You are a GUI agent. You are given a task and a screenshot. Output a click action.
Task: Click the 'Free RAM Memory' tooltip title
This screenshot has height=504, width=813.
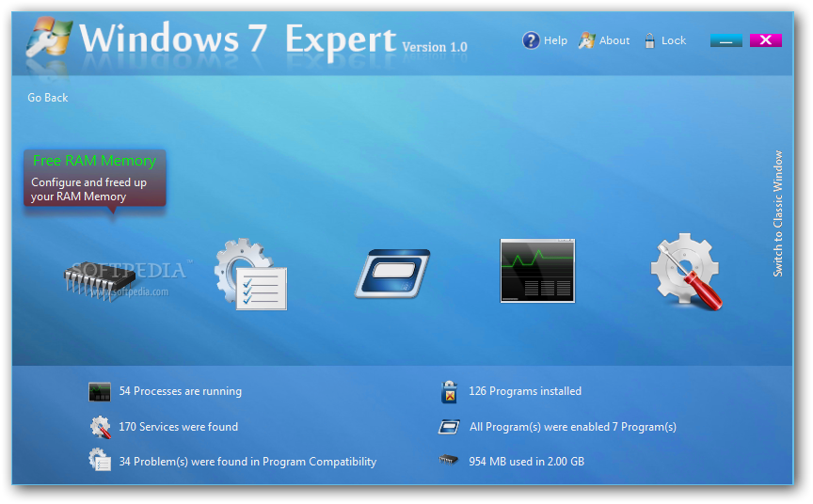tap(94, 161)
